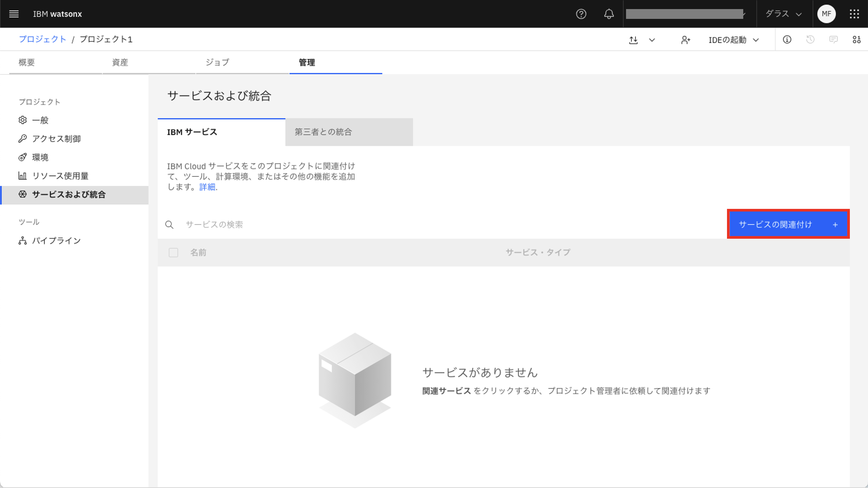Select アクセス制御 in the sidebar
The height and width of the screenshot is (488, 868).
pos(56,139)
